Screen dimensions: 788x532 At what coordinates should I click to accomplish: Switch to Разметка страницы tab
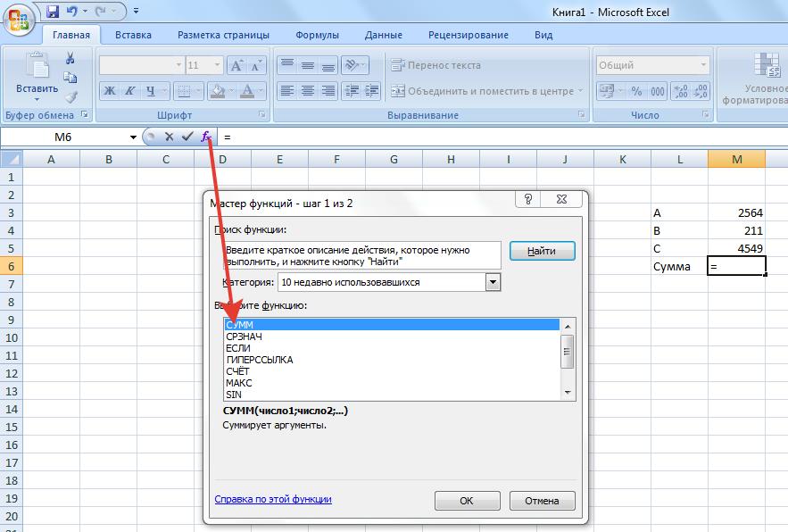pyautogui.click(x=223, y=35)
